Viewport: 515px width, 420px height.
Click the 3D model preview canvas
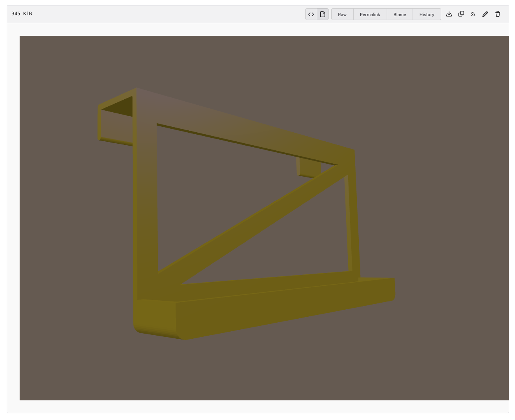(x=264, y=218)
